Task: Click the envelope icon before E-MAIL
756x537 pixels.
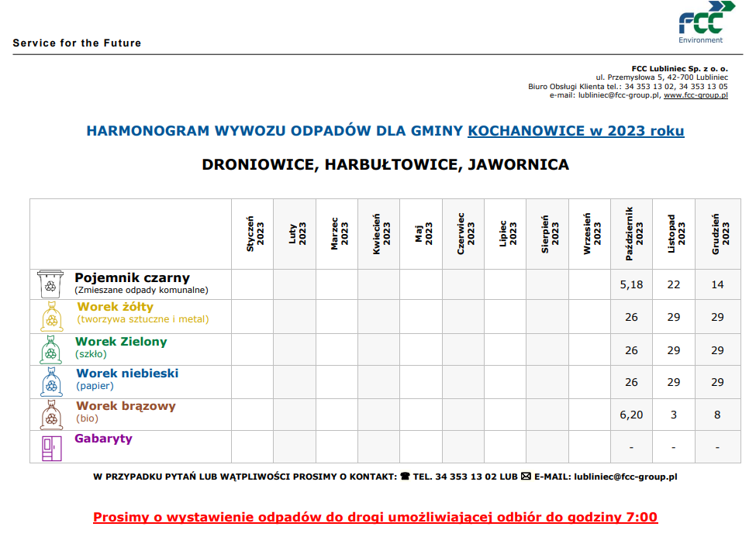Action: pos(525,477)
